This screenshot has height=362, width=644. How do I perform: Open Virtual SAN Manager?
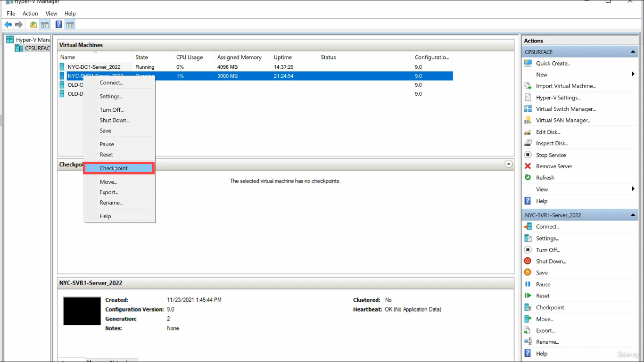563,120
